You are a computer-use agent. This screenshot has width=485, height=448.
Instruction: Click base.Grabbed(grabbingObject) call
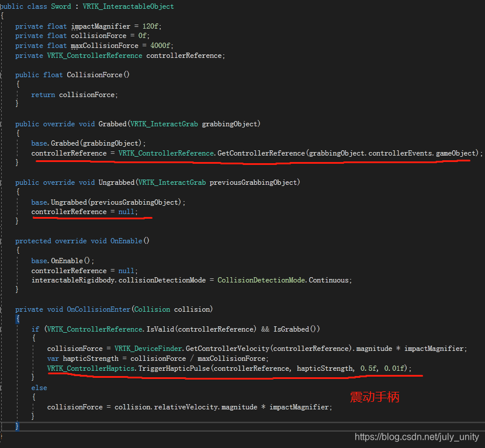tap(86, 143)
